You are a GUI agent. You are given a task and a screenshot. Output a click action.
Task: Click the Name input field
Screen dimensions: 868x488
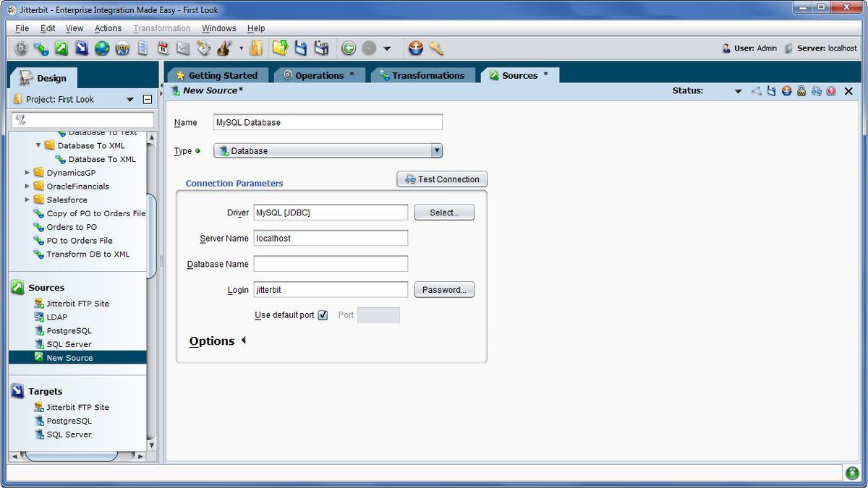(x=328, y=122)
